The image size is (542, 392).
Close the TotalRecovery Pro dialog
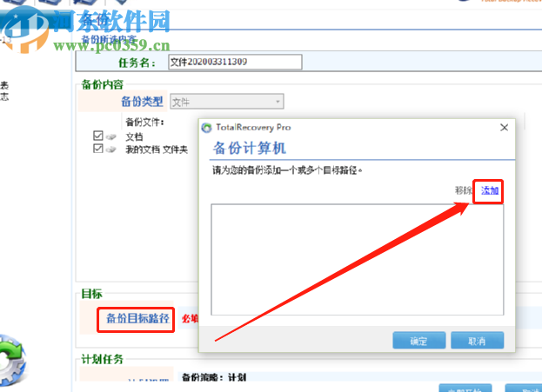pyautogui.click(x=504, y=128)
